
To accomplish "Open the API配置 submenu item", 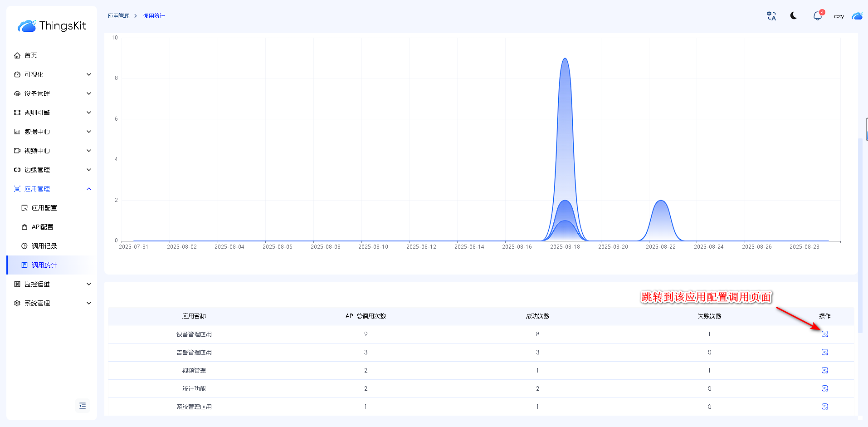I will pos(42,227).
